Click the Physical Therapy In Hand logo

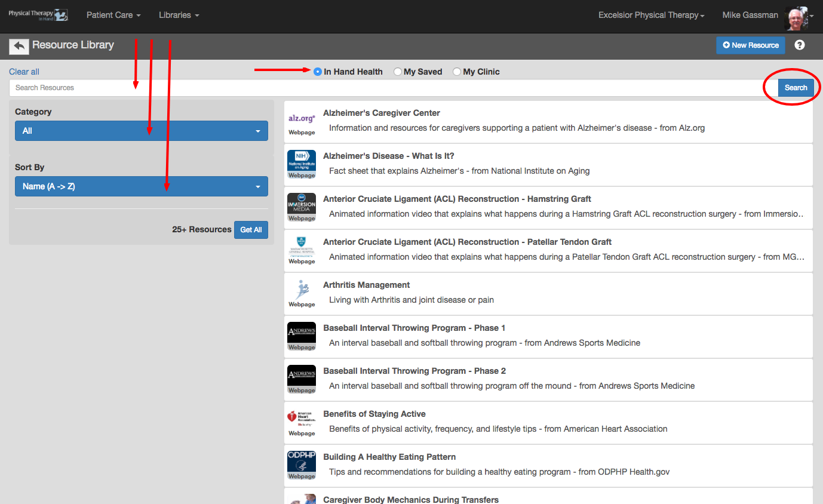[38, 15]
